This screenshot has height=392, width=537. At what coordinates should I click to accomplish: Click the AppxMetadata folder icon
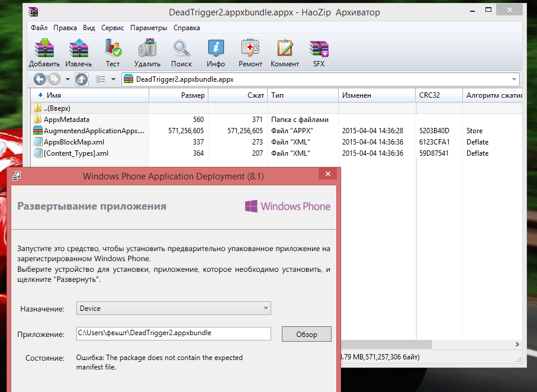pos(38,120)
